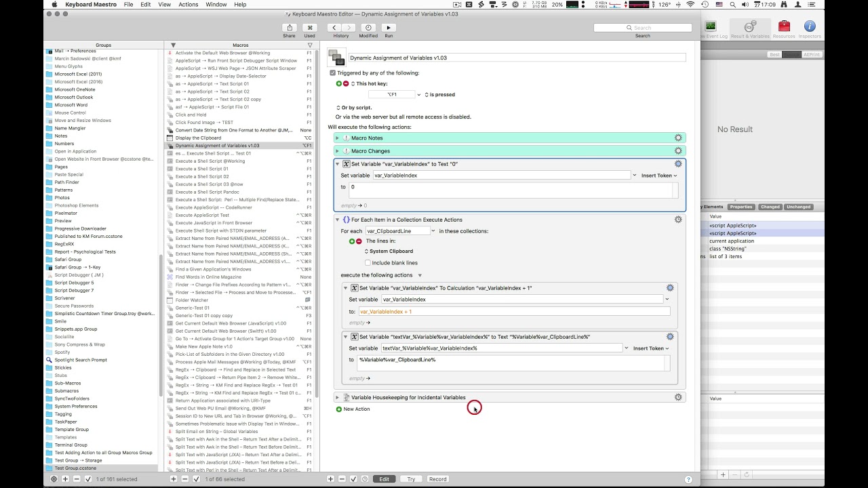
Task: Remove collection with red minus in For Each
Action: (359, 241)
